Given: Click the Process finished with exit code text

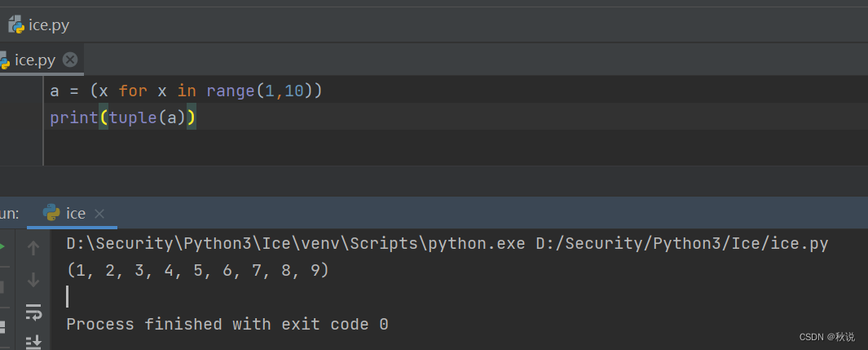Looking at the screenshot, I should pyautogui.click(x=227, y=324).
